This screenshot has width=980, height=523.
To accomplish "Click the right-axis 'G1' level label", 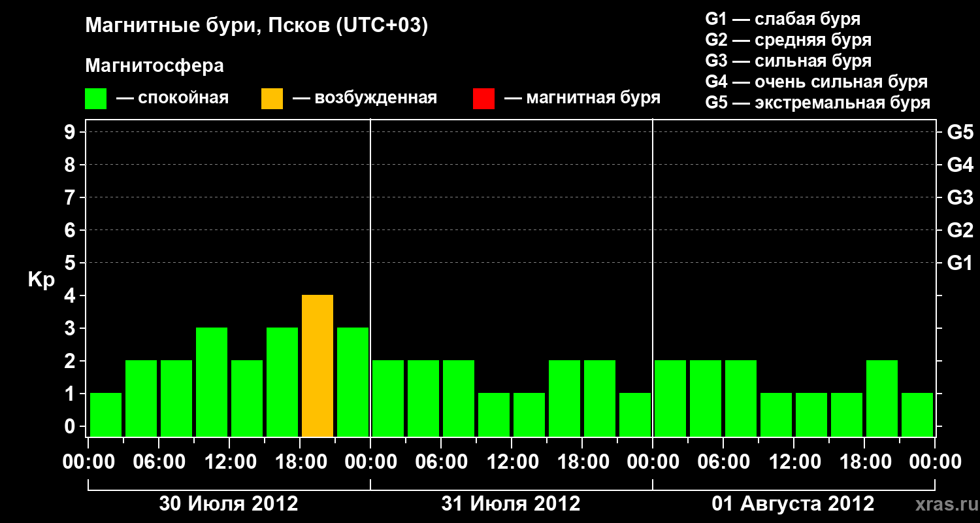I will tap(960, 263).
